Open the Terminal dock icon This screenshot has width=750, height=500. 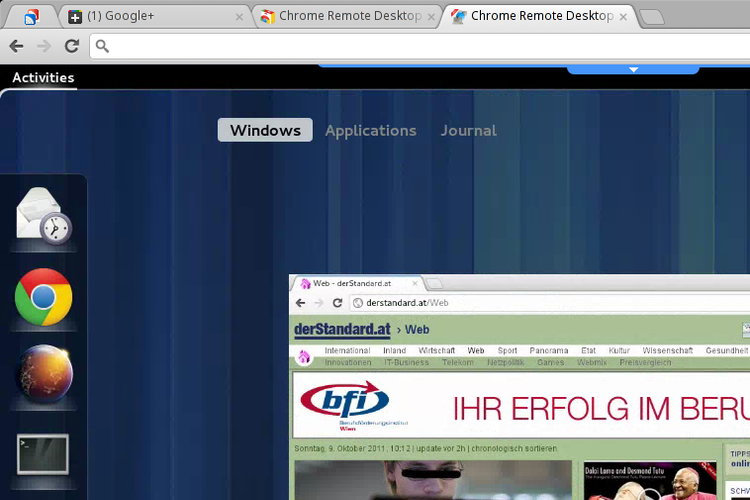[43, 453]
